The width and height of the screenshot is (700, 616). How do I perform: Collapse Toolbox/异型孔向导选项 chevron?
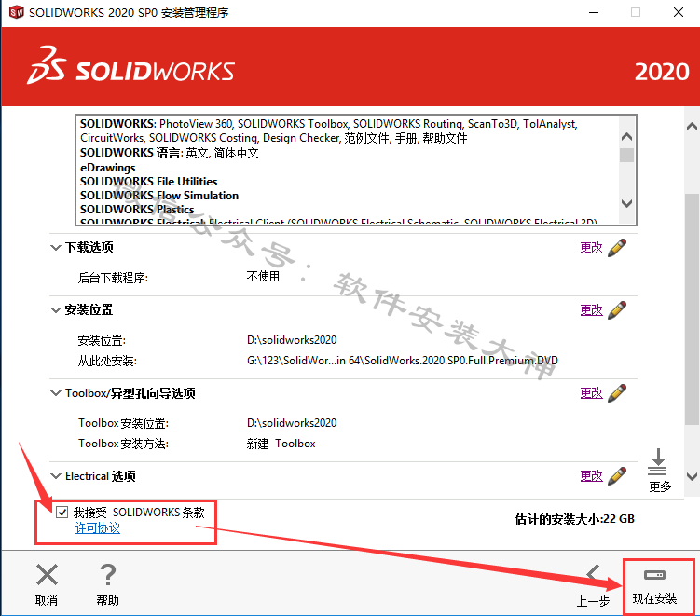55,393
